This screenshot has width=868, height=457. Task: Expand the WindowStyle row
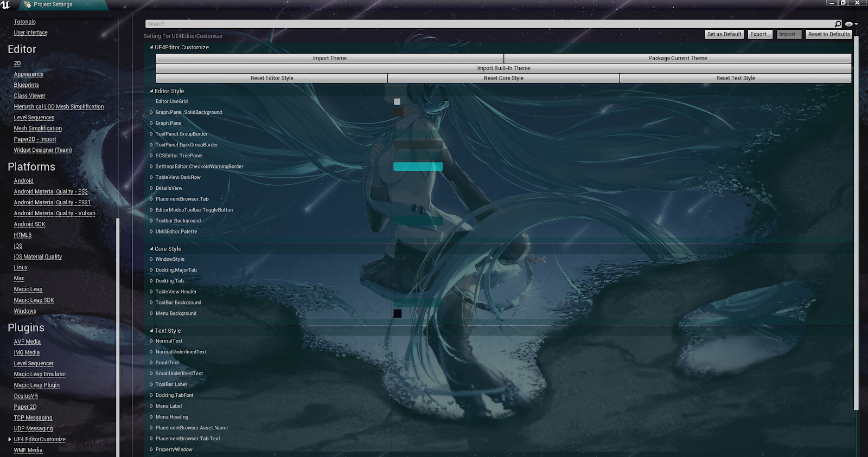coord(151,259)
